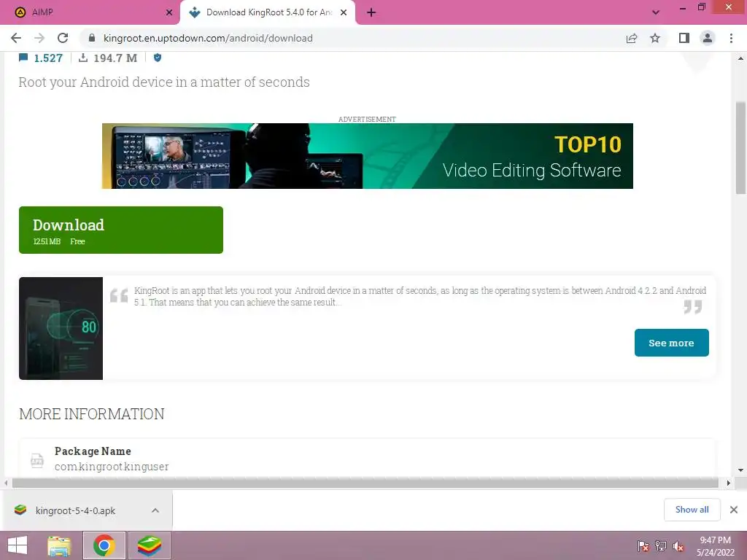
Task: Open Chrome's three-dot menu
Action: point(731,38)
